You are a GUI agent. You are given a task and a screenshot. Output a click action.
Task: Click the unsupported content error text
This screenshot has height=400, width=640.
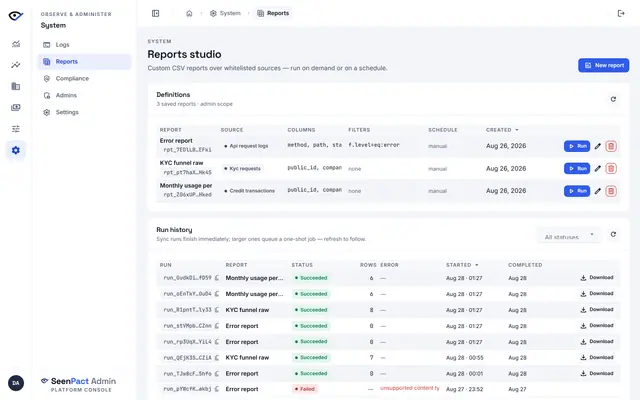[x=410, y=388]
